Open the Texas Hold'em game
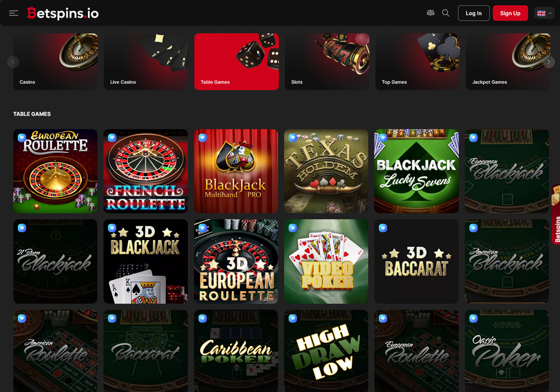Viewport: 560px width, 392px height. point(326,171)
